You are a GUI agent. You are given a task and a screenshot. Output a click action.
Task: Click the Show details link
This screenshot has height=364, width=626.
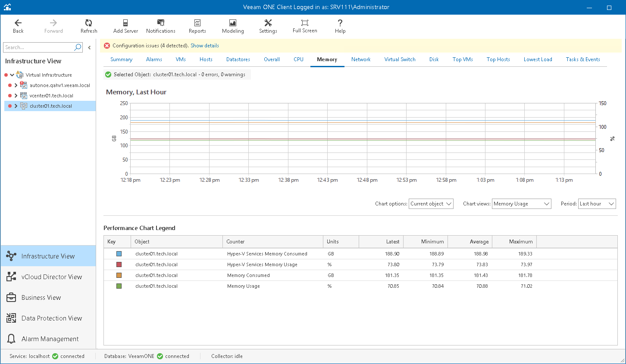coord(204,46)
